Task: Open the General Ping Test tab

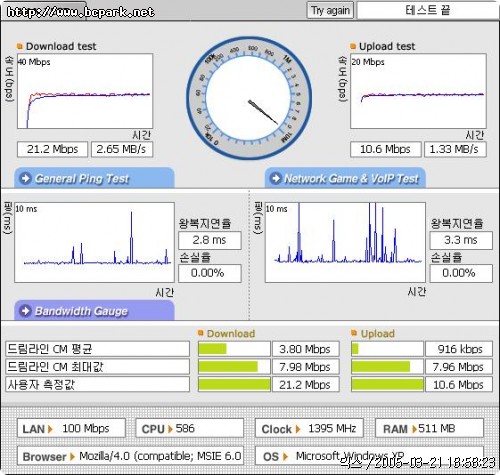Action: pyautogui.click(x=94, y=178)
